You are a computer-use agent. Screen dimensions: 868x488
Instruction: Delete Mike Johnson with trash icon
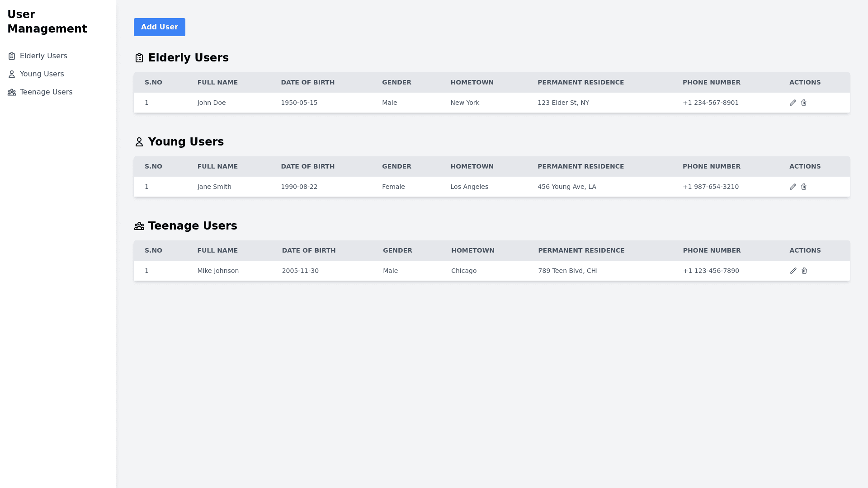point(804,271)
